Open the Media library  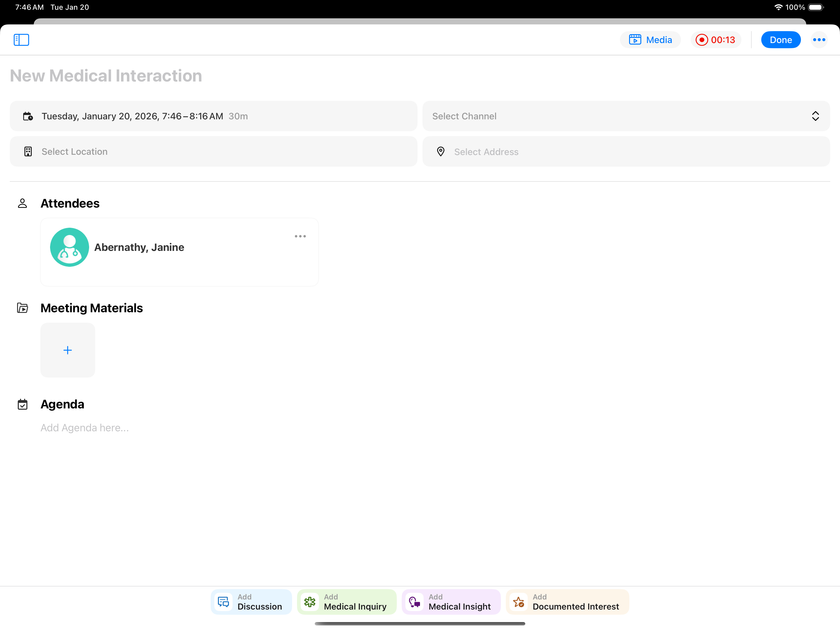pyautogui.click(x=650, y=40)
